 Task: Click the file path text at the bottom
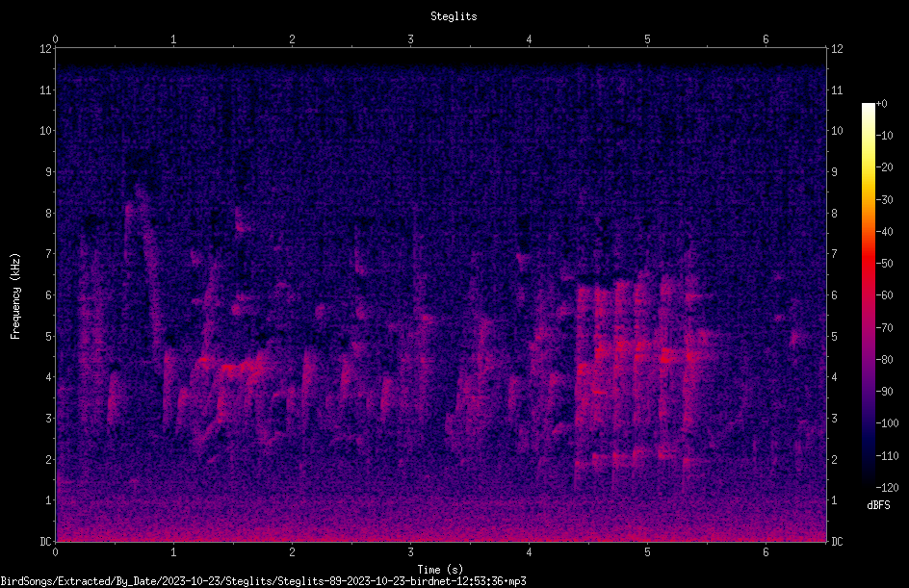[x=263, y=581]
